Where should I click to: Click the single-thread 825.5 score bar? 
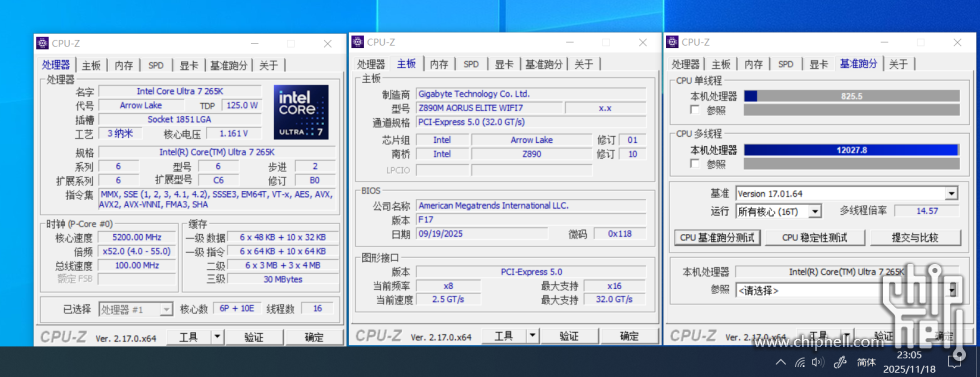852,96
